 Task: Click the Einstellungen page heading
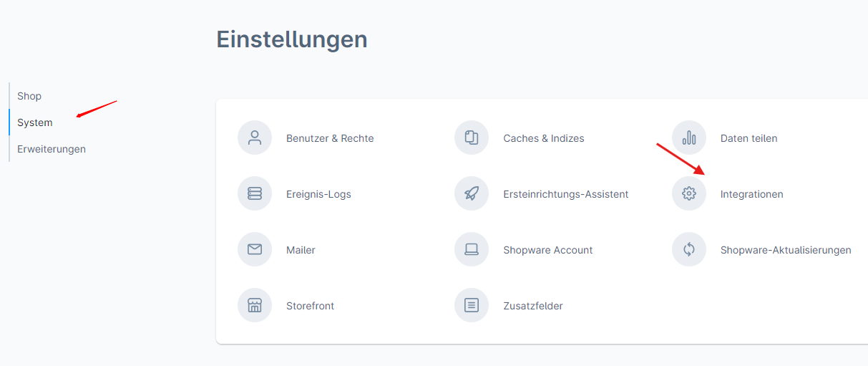(292, 39)
